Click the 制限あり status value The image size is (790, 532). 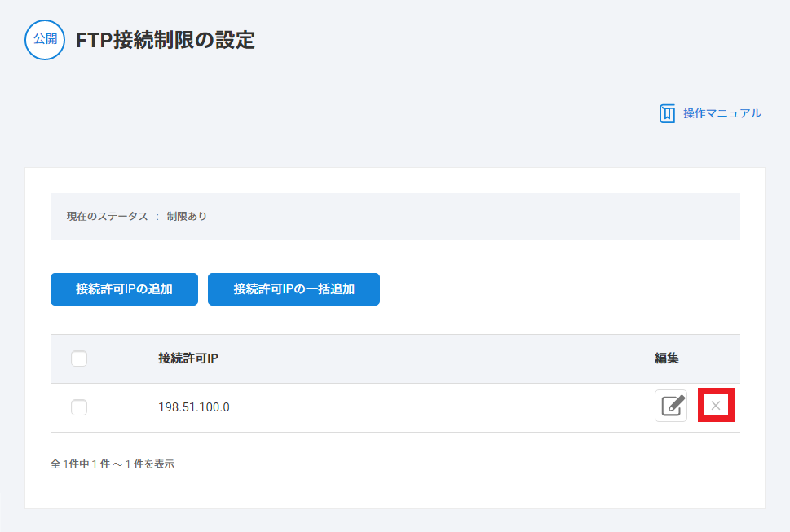[187, 217]
